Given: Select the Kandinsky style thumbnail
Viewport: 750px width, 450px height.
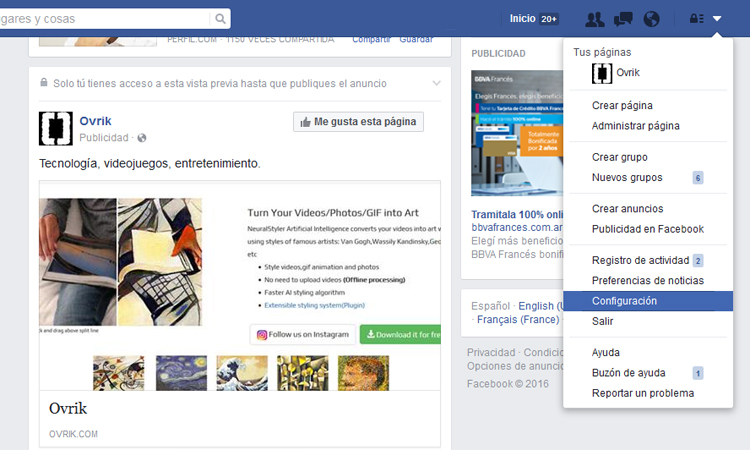Looking at the screenshot, I should [x=119, y=373].
